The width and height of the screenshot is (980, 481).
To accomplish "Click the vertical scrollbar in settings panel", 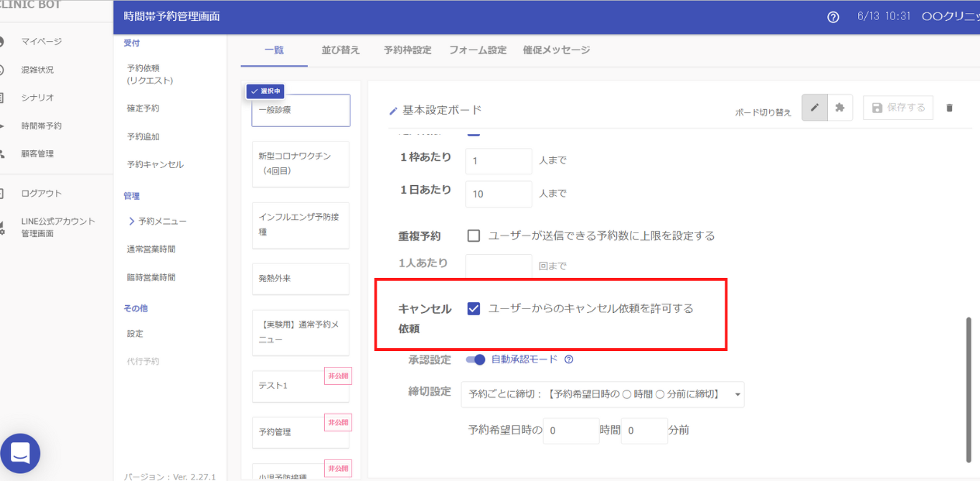I will [x=969, y=388].
